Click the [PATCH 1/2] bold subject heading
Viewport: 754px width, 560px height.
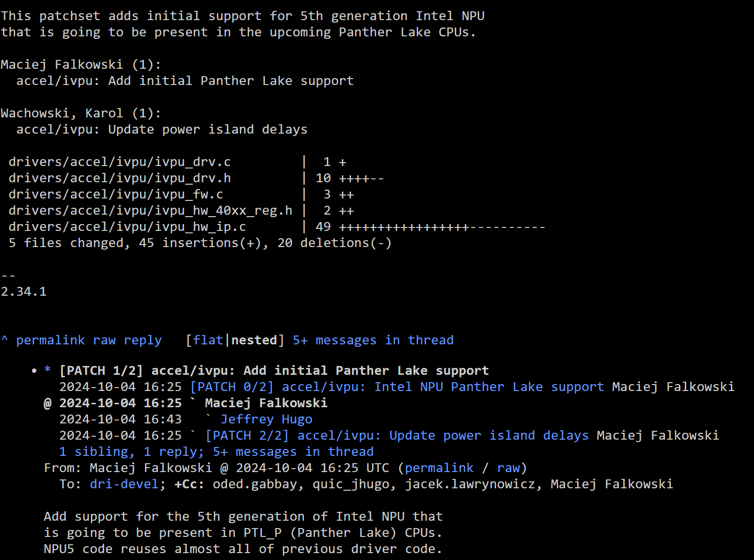(274, 370)
